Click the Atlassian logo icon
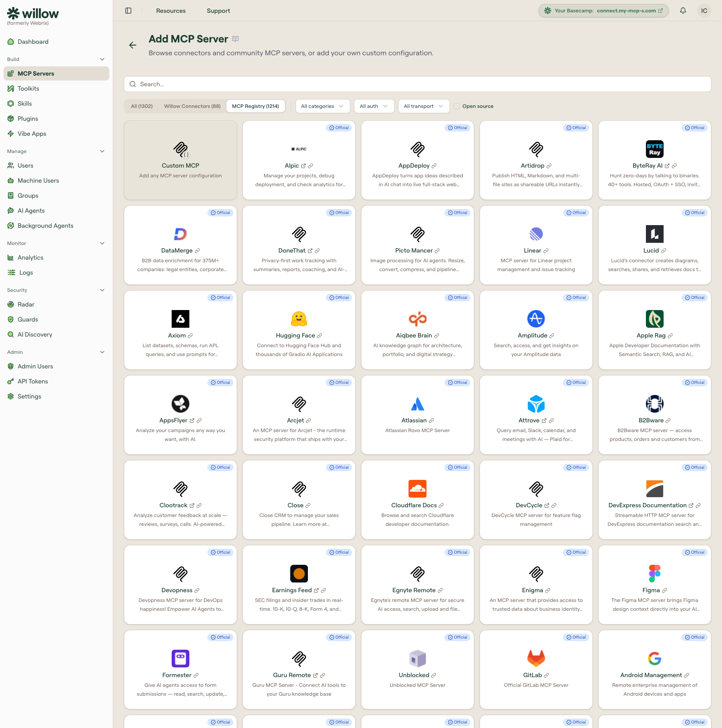The height and width of the screenshot is (728, 722). pos(418,404)
